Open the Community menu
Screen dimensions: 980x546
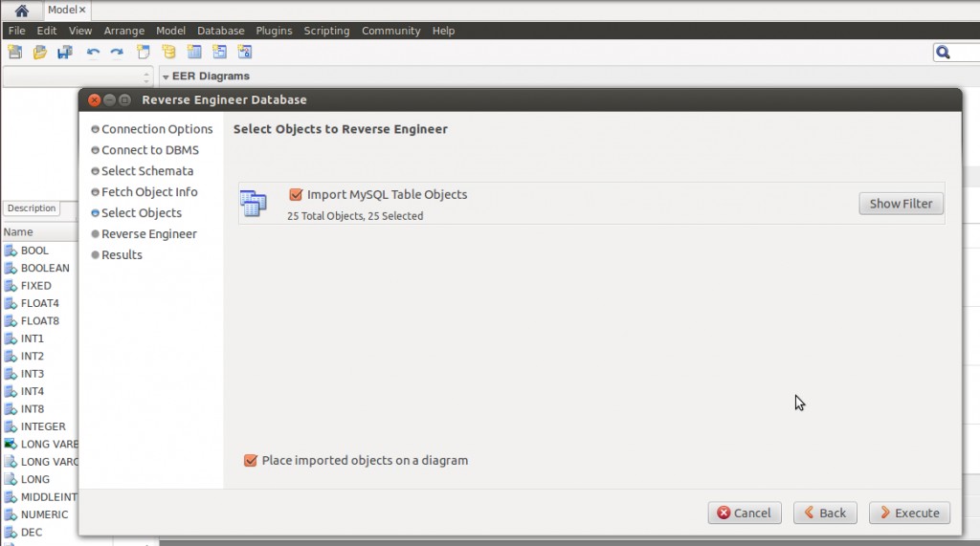(x=390, y=31)
